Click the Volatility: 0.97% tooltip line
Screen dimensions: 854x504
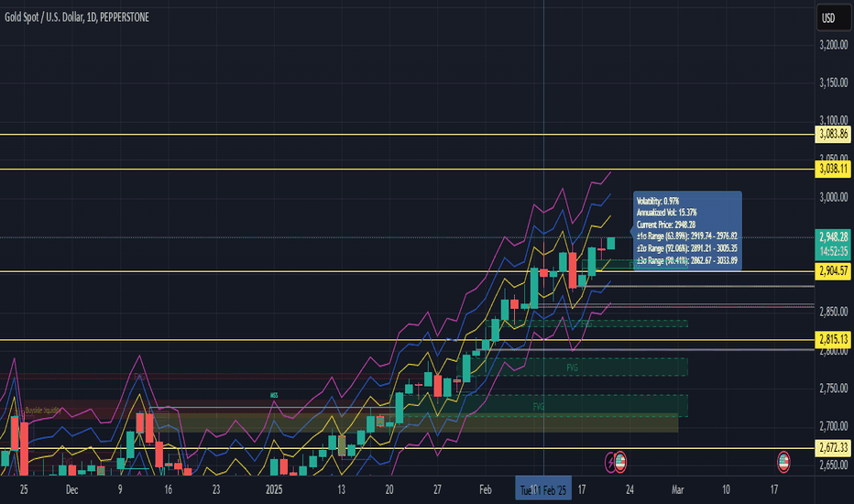tap(658, 201)
